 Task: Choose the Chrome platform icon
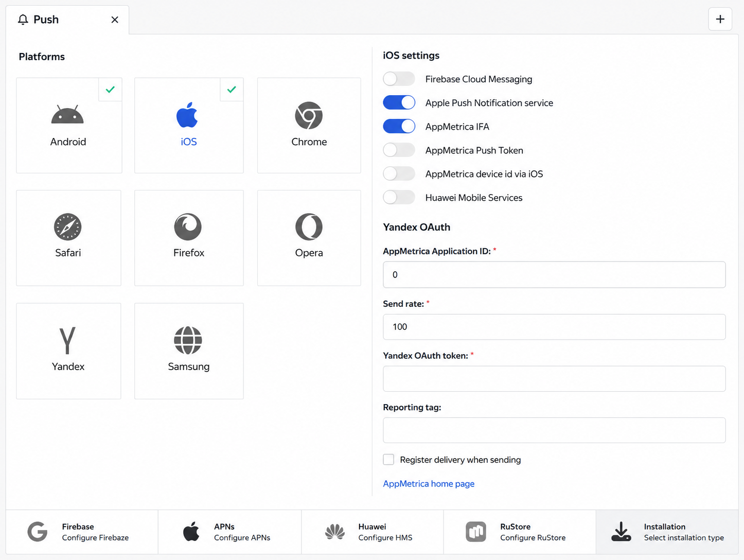[x=309, y=115]
